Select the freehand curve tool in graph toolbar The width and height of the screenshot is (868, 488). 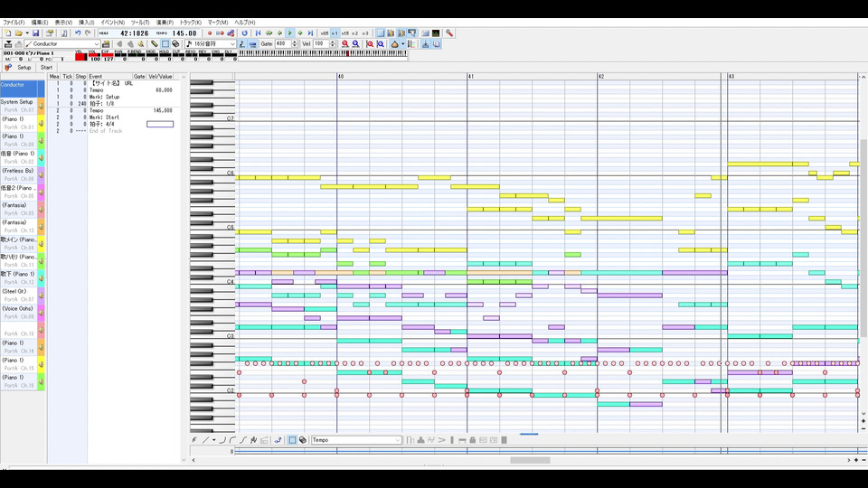(195, 440)
